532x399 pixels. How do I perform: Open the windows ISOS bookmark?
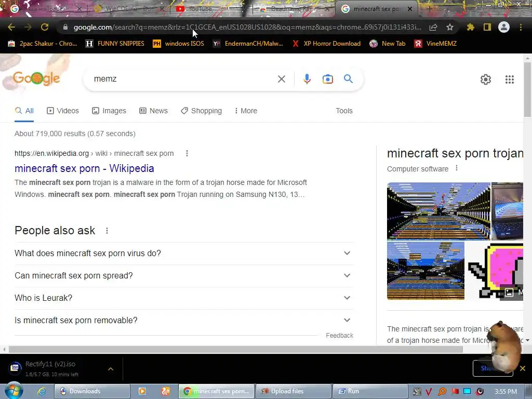tap(179, 44)
